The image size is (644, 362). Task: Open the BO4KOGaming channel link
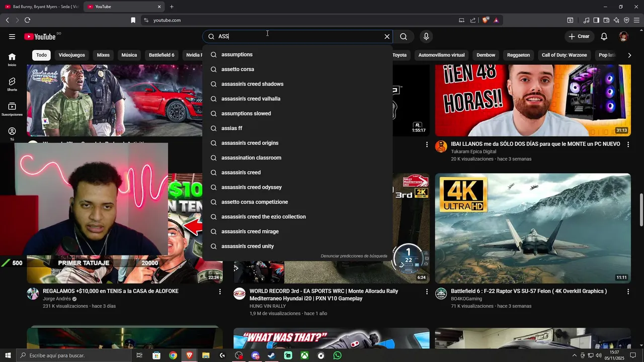466,299
